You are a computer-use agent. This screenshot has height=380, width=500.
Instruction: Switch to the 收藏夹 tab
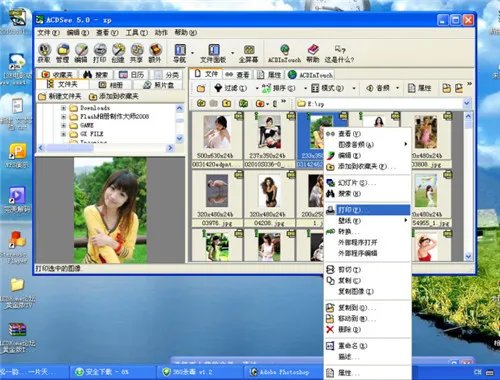click(x=57, y=75)
